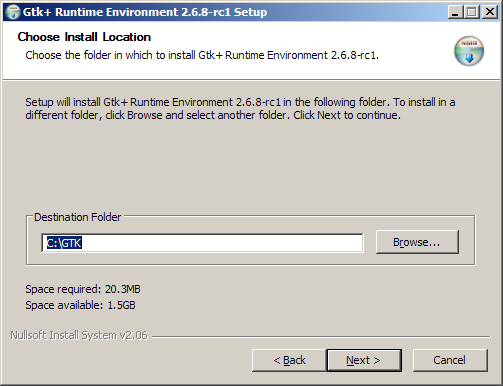Maximize the setup window
Screen dimensions: 503x386
(472, 12)
